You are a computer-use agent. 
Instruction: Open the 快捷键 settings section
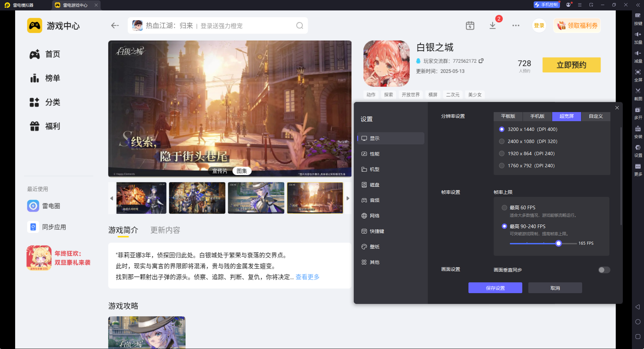(391, 231)
